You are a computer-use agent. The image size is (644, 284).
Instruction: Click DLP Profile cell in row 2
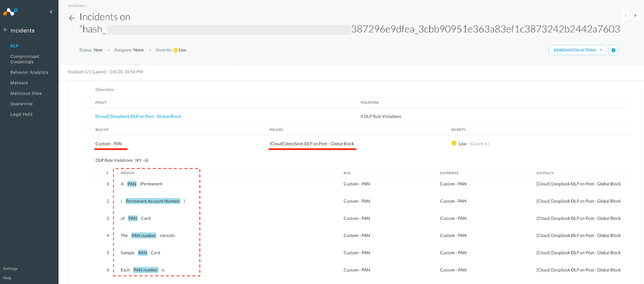click(x=453, y=201)
